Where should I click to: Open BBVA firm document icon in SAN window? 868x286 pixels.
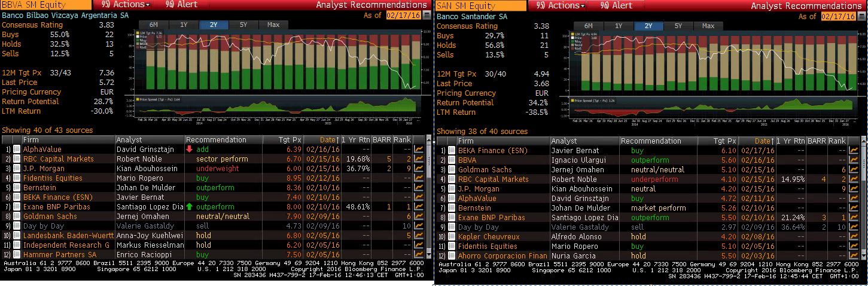[452, 160]
